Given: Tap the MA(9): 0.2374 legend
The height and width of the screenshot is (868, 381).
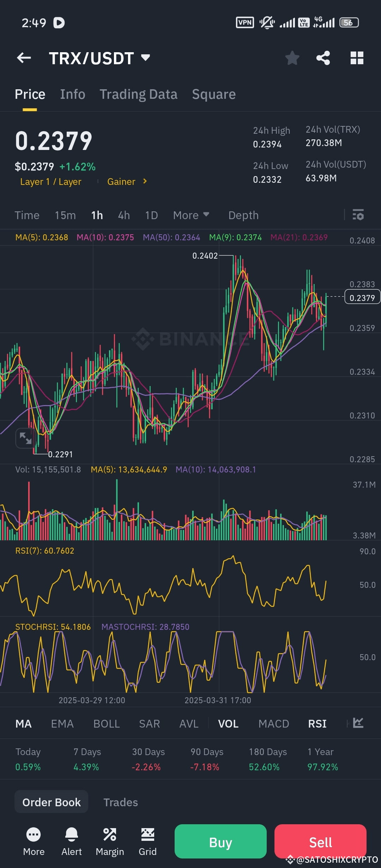Looking at the screenshot, I should pyautogui.click(x=236, y=237).
